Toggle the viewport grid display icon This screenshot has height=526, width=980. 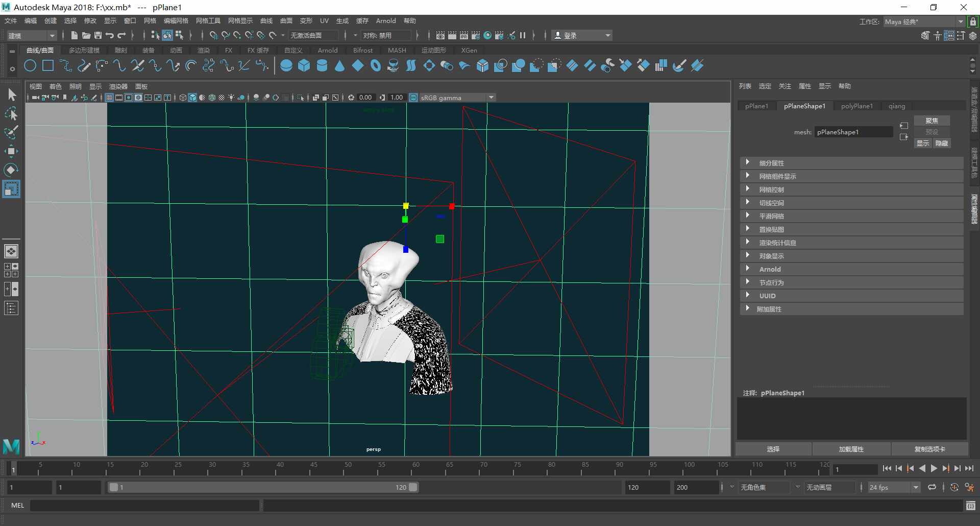(109, 98)
